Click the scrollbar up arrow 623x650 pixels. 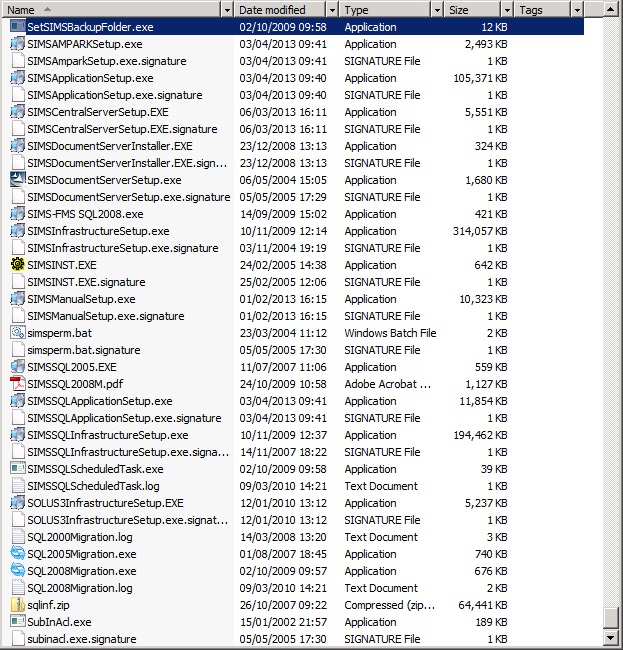pyautogui.click(x=611, y=10)
